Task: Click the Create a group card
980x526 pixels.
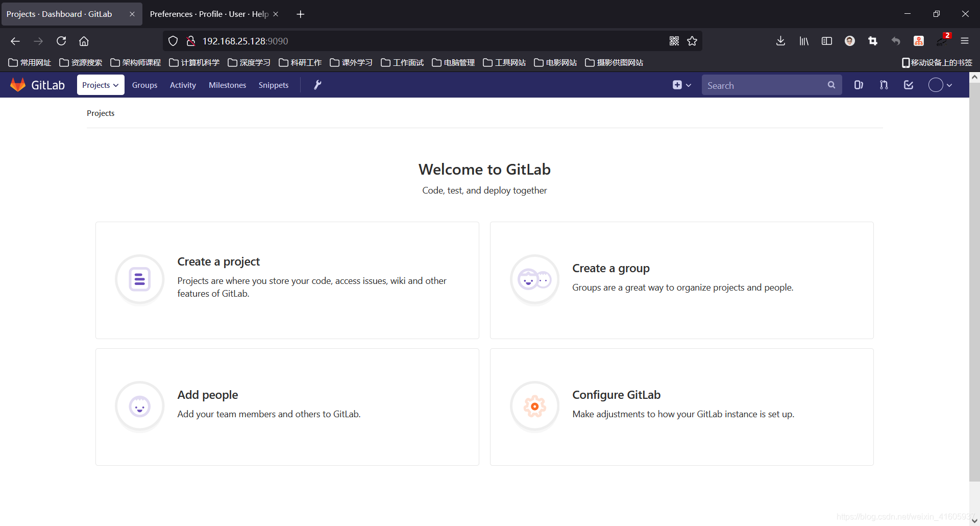Action: click(682, 280)
